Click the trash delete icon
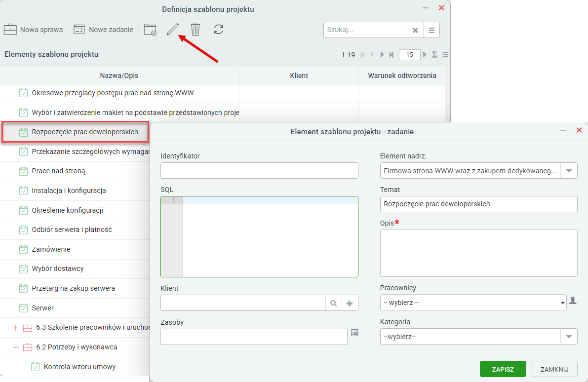This screenshot has width=588, height=382. 196,30
